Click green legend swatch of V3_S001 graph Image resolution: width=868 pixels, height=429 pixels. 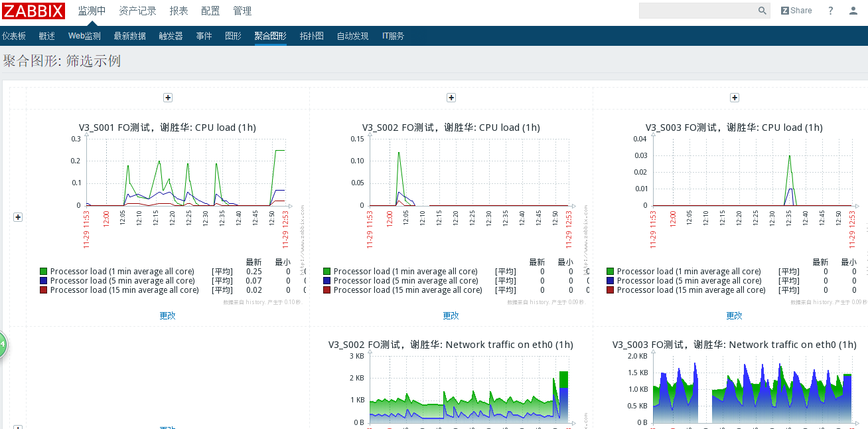tap(44, 272)
